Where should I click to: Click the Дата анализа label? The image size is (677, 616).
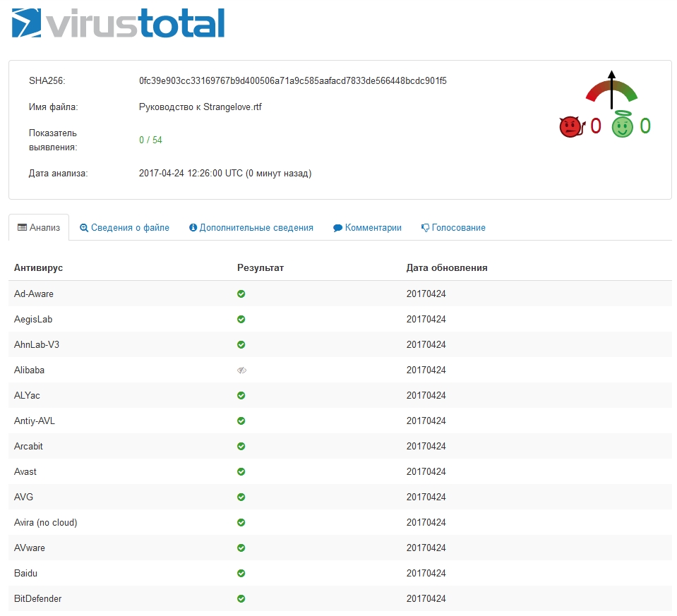pyautogui.click(x=59, y=174)
